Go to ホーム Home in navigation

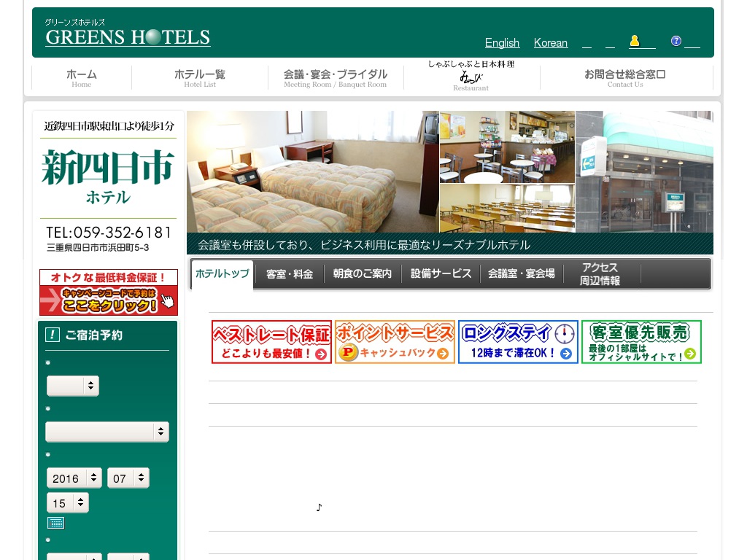(x=82, y=77)
